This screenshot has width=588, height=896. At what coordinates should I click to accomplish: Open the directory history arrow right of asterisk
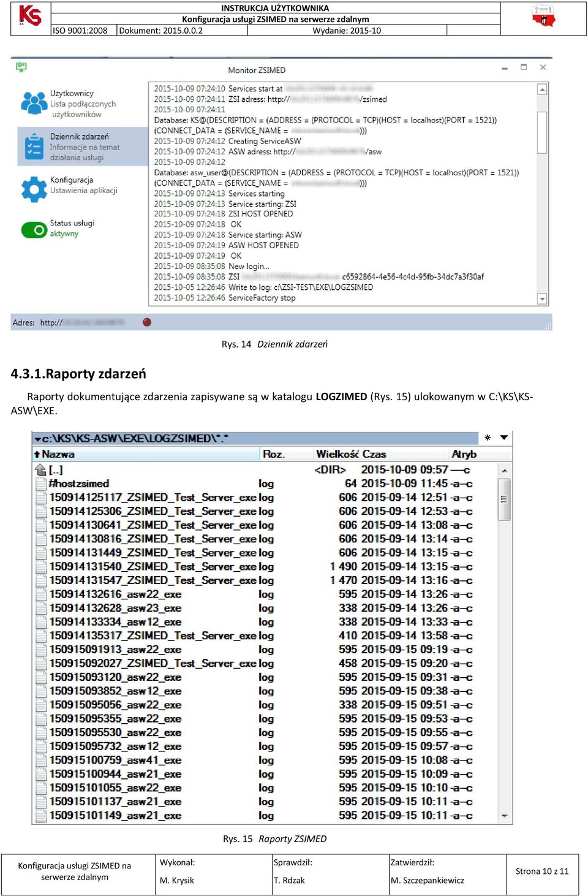504,438
